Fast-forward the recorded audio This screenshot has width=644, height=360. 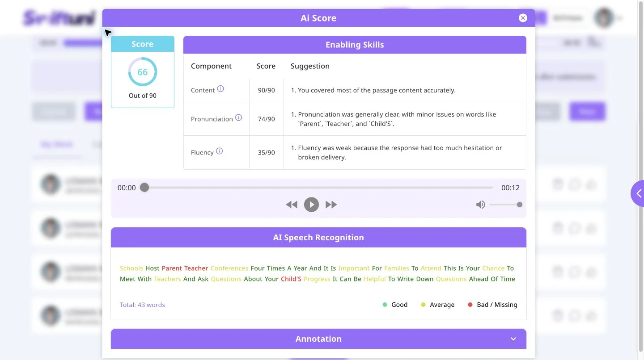click(x=331, y=205)
